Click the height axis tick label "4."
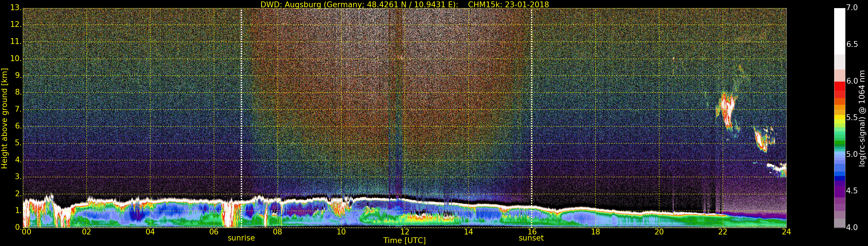Screen dimensions: 868x246 (18, 160)
